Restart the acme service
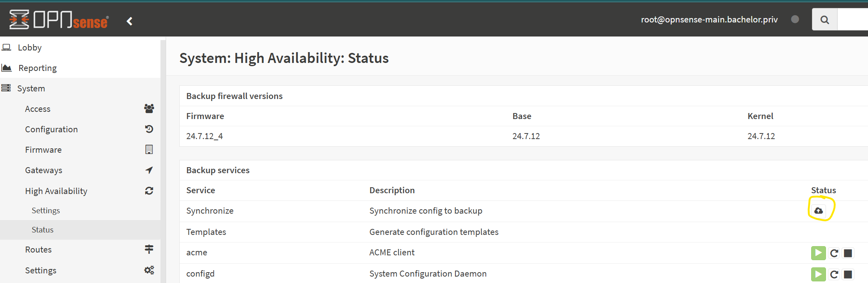This screenshot has height=283, width=868. [834, 253]
